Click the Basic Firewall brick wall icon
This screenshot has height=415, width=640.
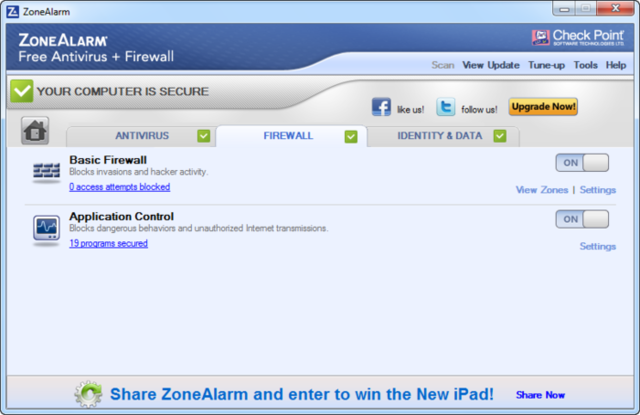46,171
